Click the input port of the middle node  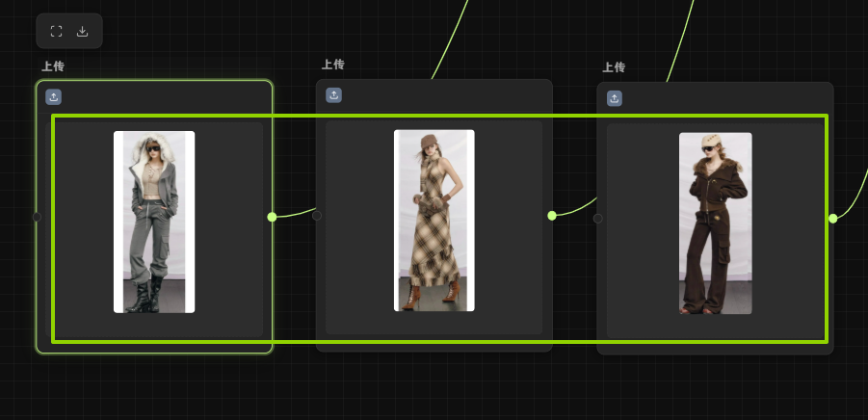(x=317, y=216)
